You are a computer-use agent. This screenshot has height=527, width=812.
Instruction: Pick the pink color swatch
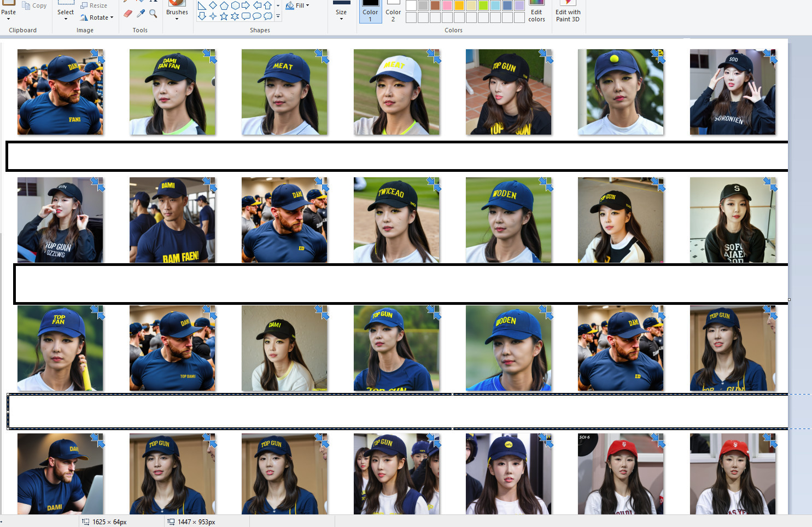click(x=447, y=5)
